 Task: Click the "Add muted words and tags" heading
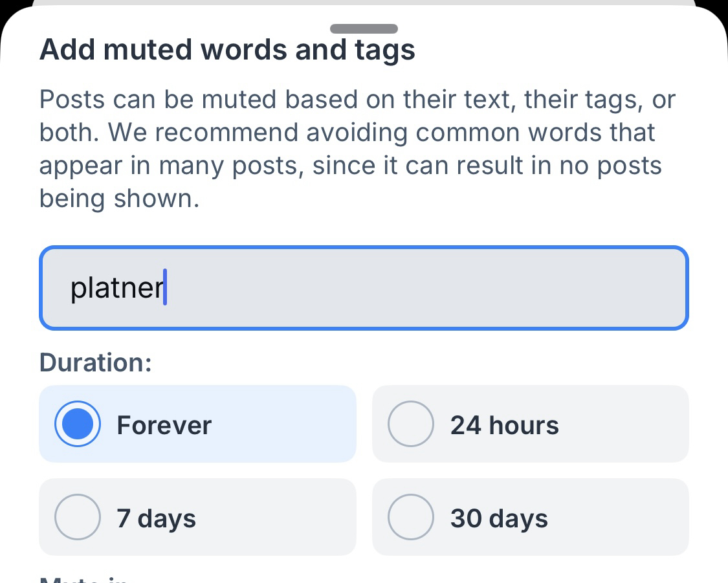[227, 50]
